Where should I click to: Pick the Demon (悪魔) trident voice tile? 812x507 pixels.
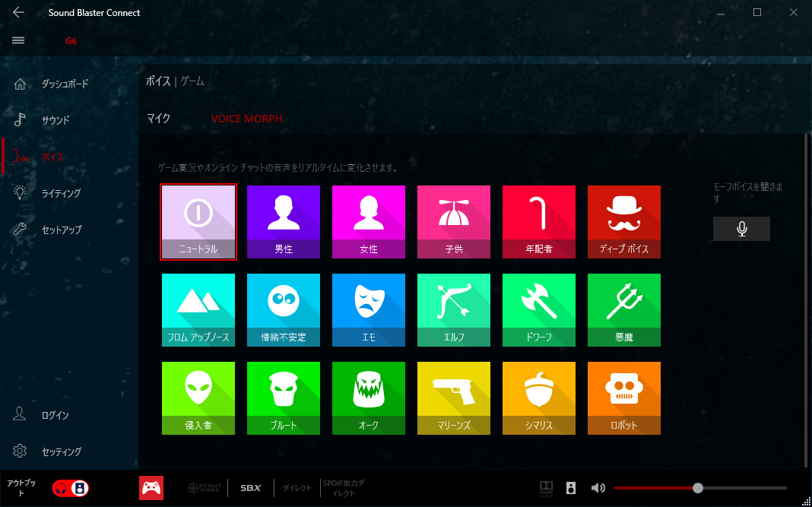click(623, 309)
